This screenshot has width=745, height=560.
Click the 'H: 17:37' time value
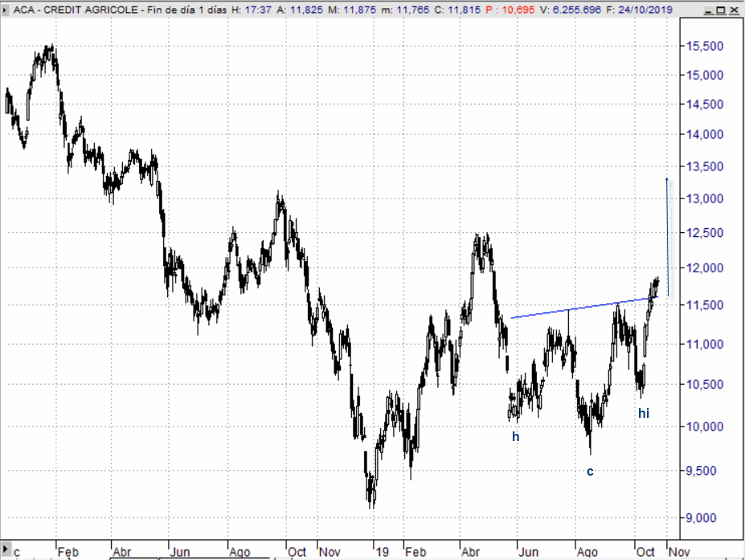252,10
